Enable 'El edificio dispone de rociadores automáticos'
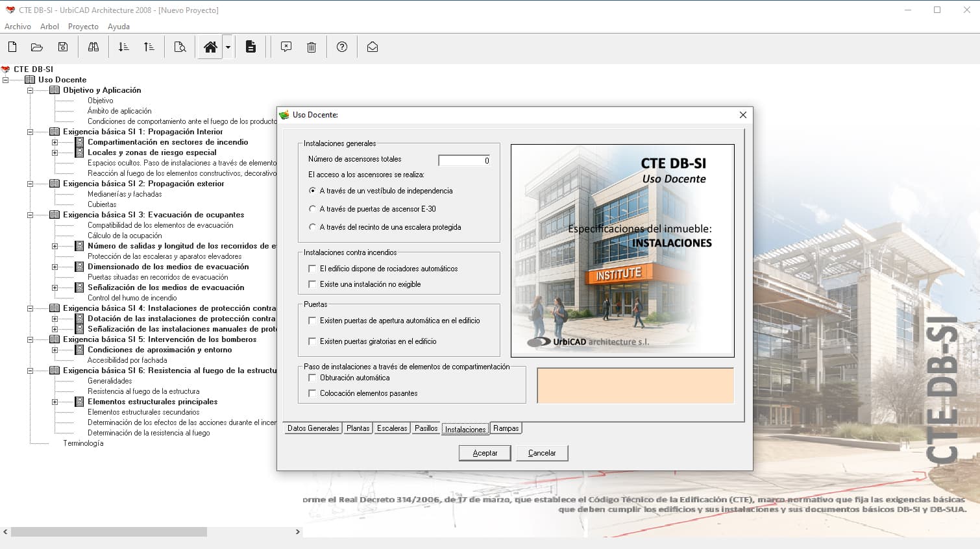Image resolution: width=980 pixels, height=549 pixels. pos(312,269)
